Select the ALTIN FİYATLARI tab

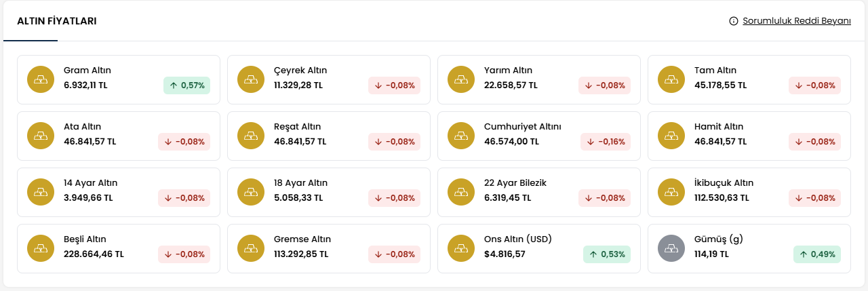(x=56, y=21)
